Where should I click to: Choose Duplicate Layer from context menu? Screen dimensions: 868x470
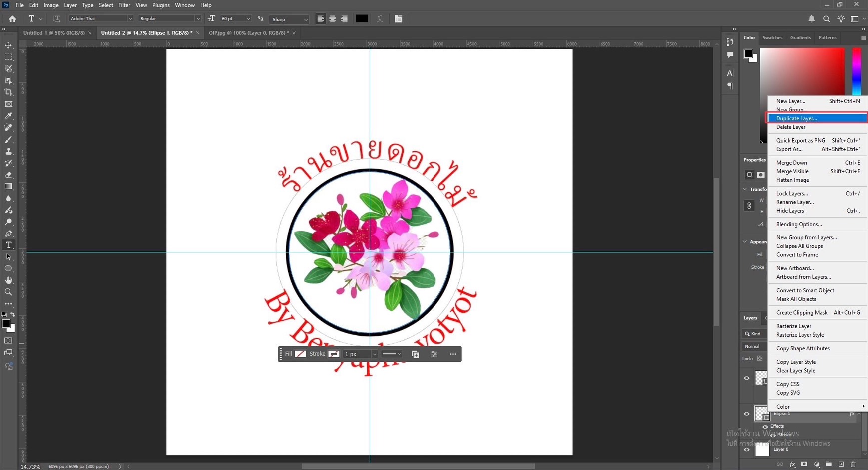[x=796, y=118]
